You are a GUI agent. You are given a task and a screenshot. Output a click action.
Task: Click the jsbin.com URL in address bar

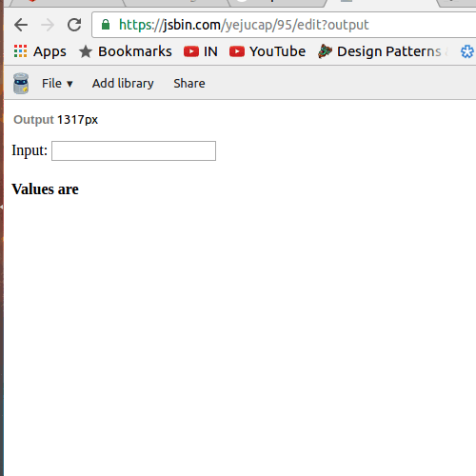pyautogui.click(x=244, y=25)
